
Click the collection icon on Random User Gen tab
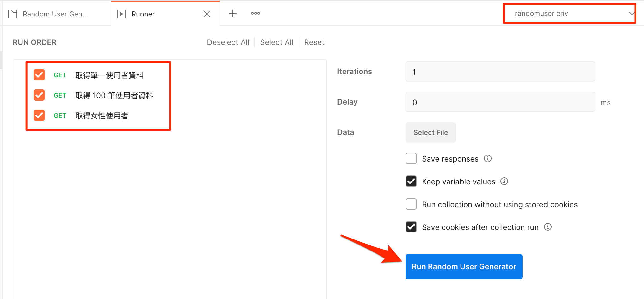click(13, 14)
